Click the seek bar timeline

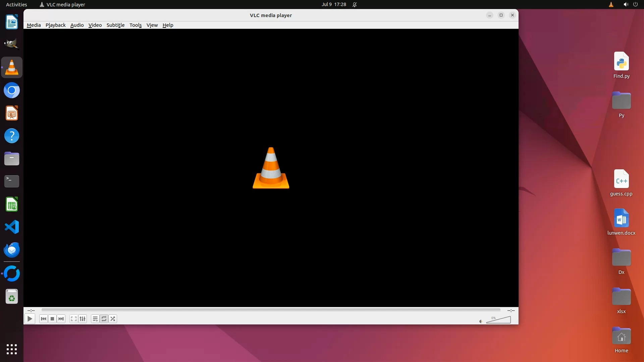click(x=271, y=310)
